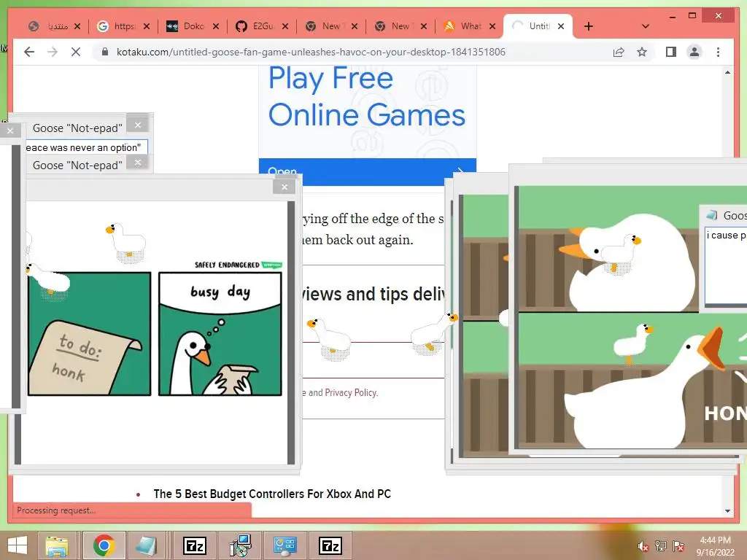Close the busy day comic window
This screenshot has height=560, width=747.
click(285, 187)
